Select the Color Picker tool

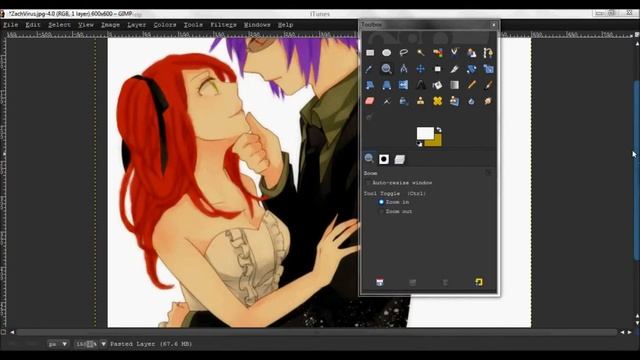(x=370, y=69)
